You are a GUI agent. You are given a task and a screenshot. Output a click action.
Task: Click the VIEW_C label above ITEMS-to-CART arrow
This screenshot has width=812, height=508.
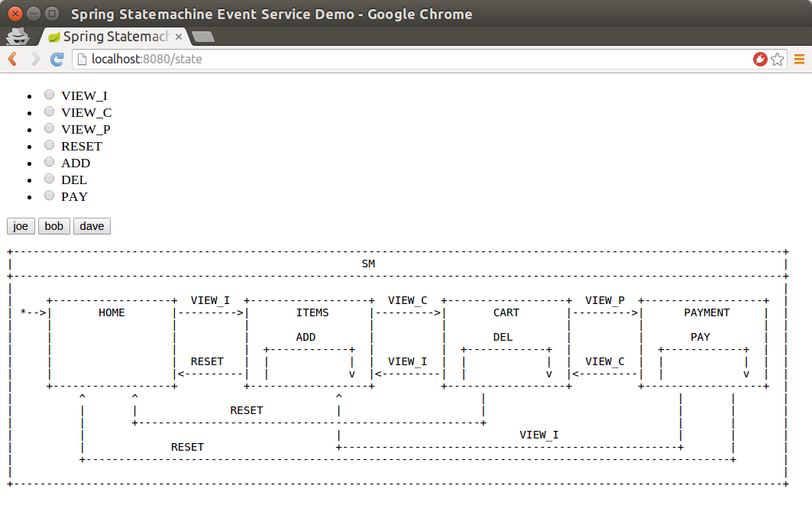(x=408, y=300)
